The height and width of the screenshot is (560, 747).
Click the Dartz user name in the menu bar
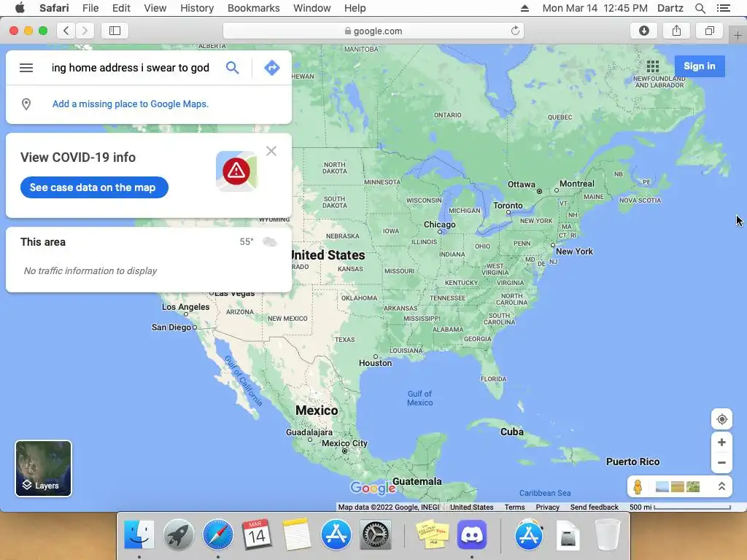[670, 8]
